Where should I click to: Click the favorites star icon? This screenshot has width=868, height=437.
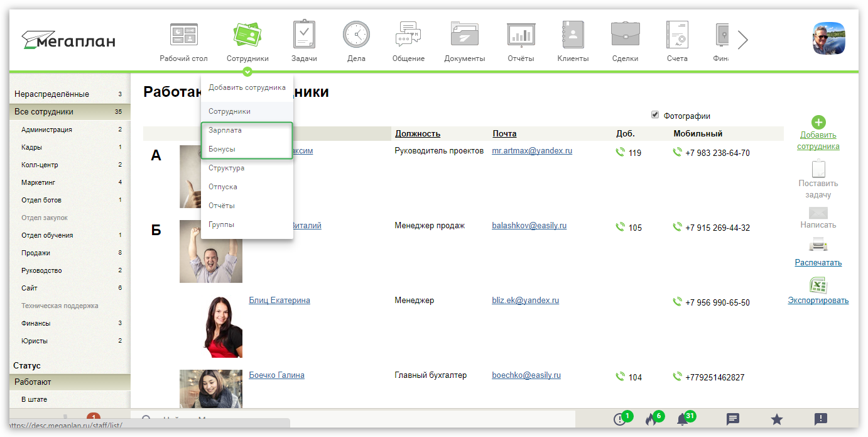tap(776, 419)
